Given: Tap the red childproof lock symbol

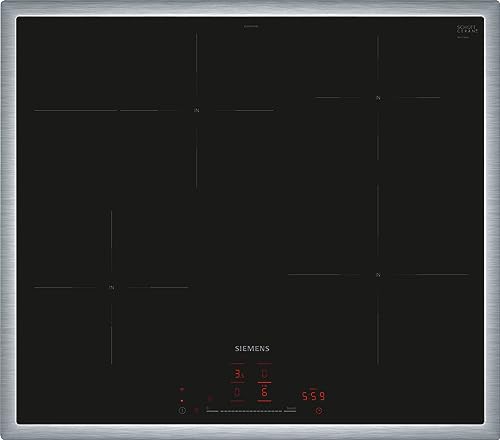Looking at the screenshot, I should click(x=196, y=410).
